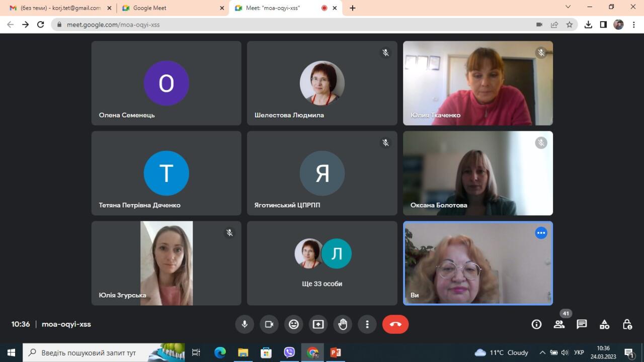The width and height of the screenshot is (644, 362).
Task: Toggle the microphone button in Meet controls
Action: pyautogui.click(x=245, y=324)
